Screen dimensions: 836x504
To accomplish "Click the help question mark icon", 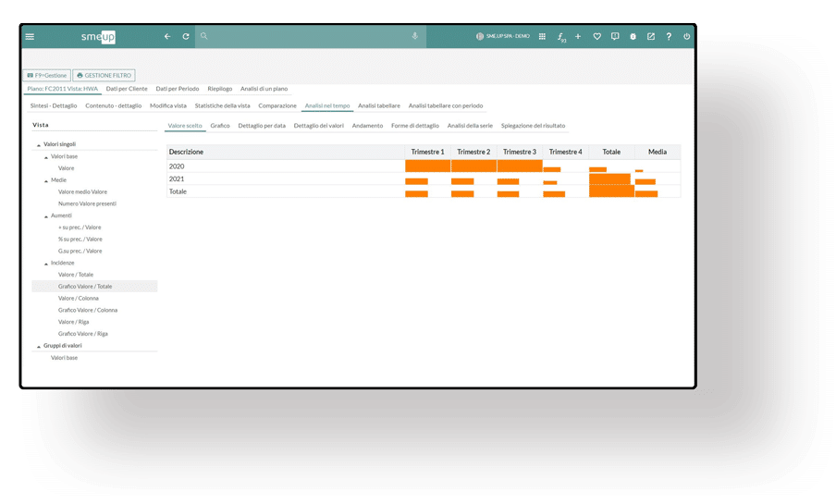I will tap(669, 37).
